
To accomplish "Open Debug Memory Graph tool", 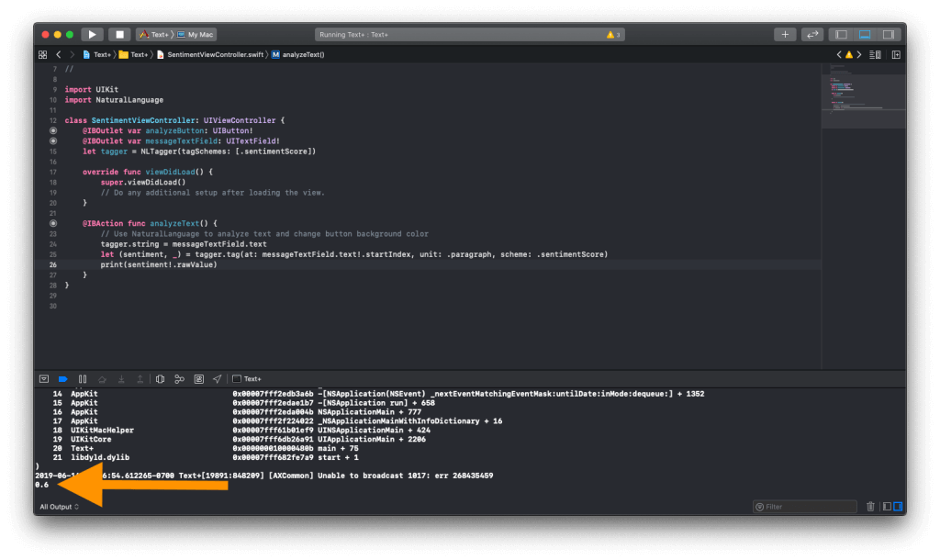I will pos(179,378).
